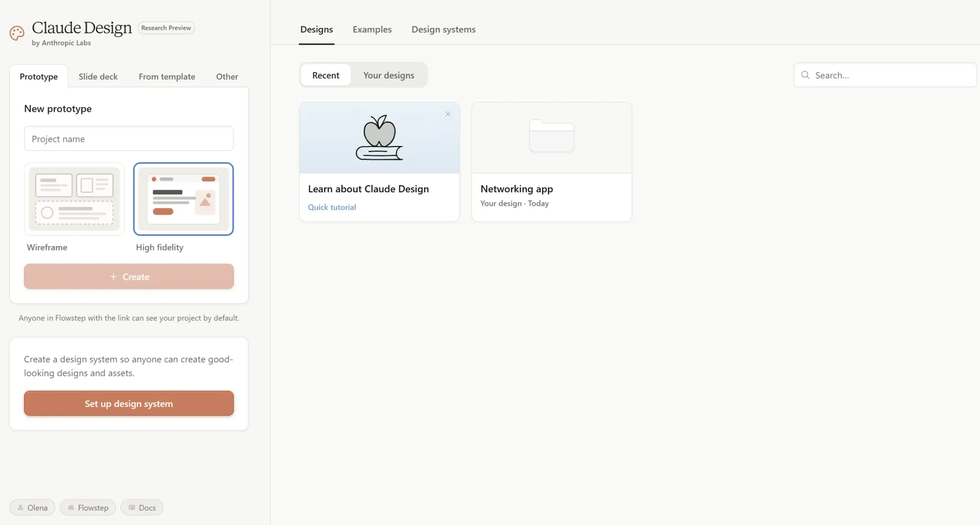Click the search magnifier icon

click(x=805, y=75)
